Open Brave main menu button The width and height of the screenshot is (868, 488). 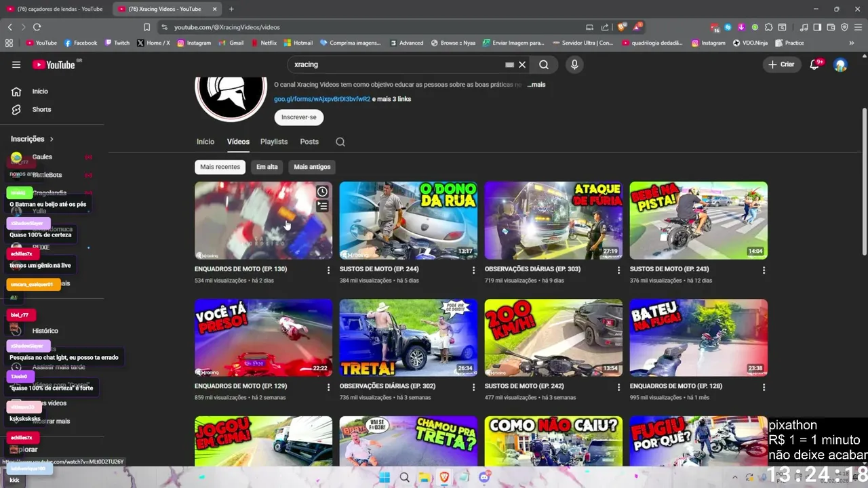click(858, 27)
